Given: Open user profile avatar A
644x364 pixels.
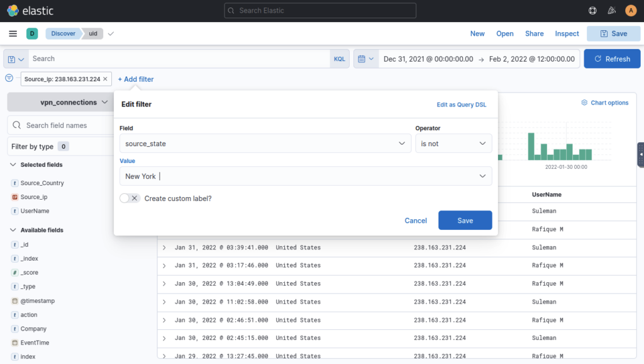Looking at the screenshot, I should [x=631, y=11].
